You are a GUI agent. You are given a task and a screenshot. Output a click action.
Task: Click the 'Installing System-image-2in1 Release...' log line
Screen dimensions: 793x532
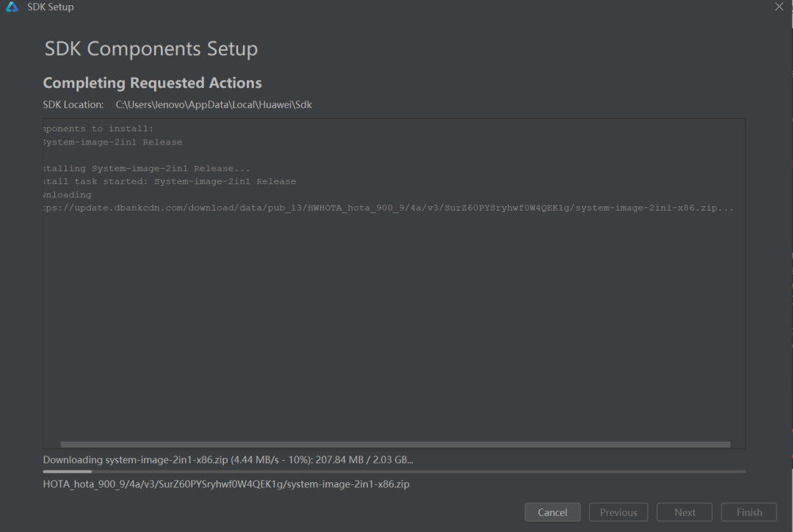click(147, 168)
